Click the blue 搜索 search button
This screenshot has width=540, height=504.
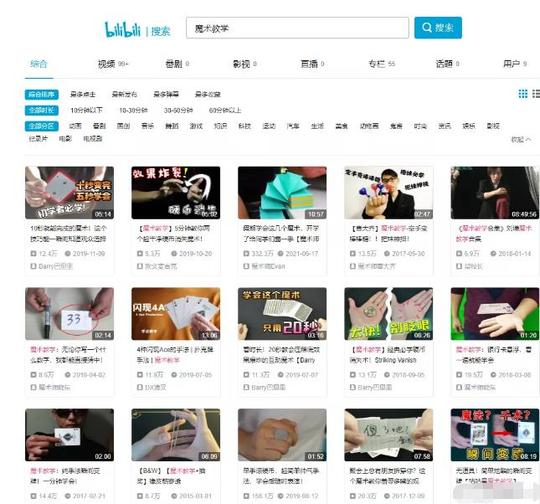pyautogui.click(x=438, y=28)
